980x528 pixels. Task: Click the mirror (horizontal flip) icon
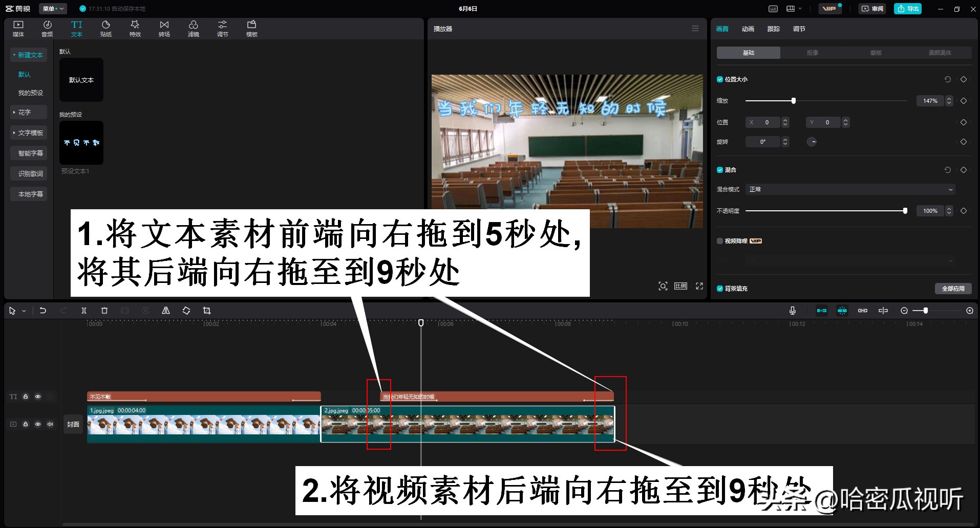[165, 310]
